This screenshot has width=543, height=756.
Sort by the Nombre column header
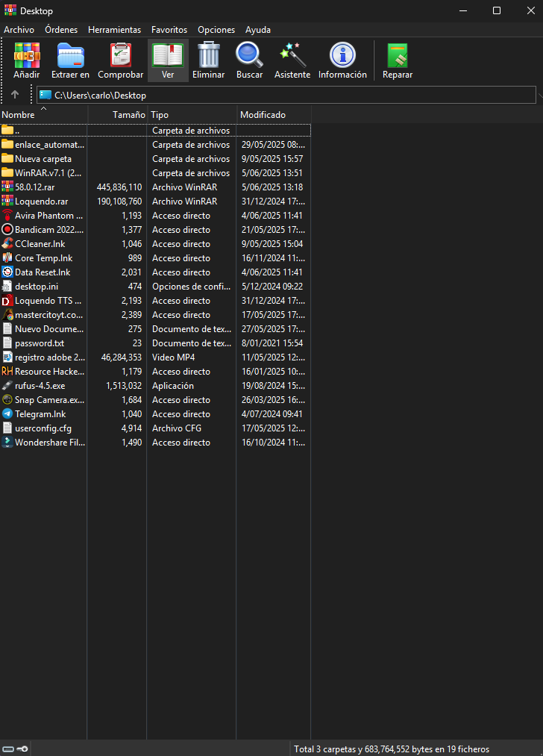coord(44,115)
